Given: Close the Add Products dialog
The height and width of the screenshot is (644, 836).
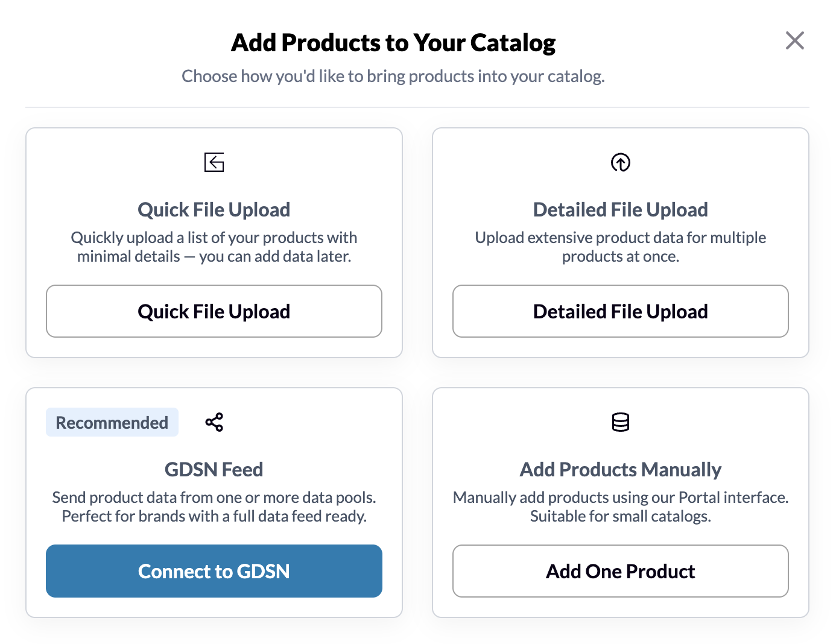Looking at the screenshot, I should (x=795, y=41).
